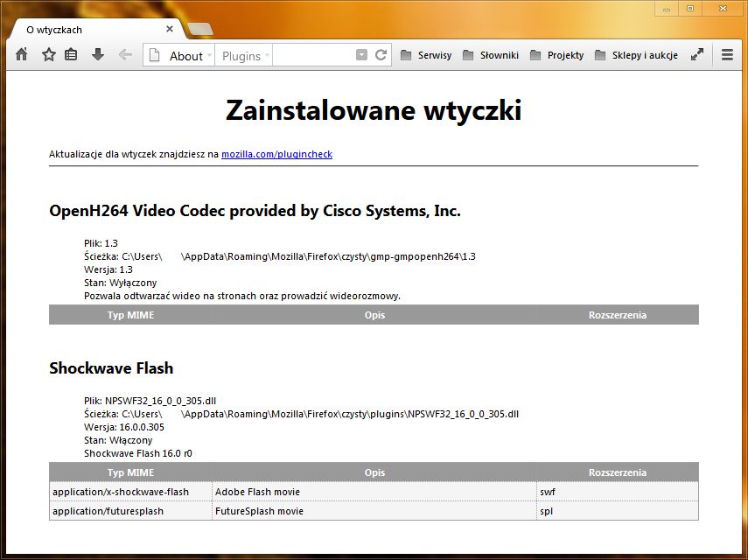Click the swf extension cell
The height and width of the screenshot is (560, 748).
point(618,492)
